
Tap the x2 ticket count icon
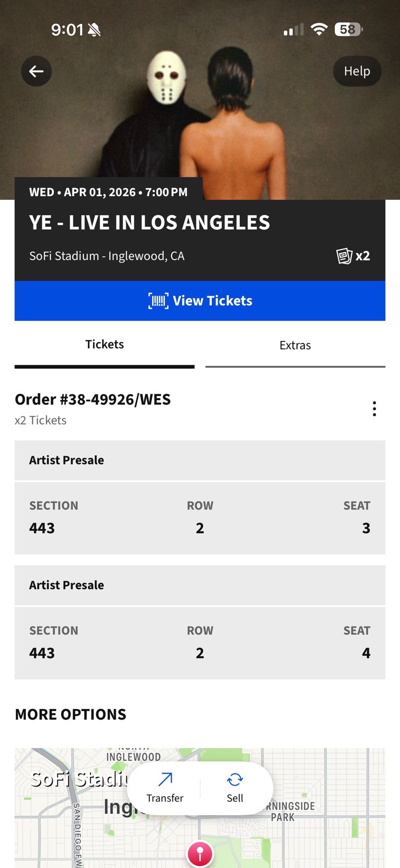coord(353,256)
